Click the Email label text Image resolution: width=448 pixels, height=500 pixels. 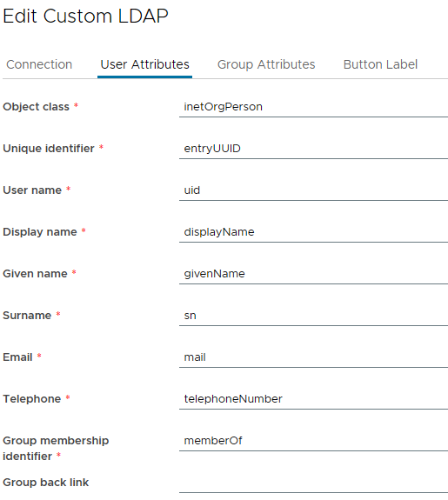[x=17, y=357]
